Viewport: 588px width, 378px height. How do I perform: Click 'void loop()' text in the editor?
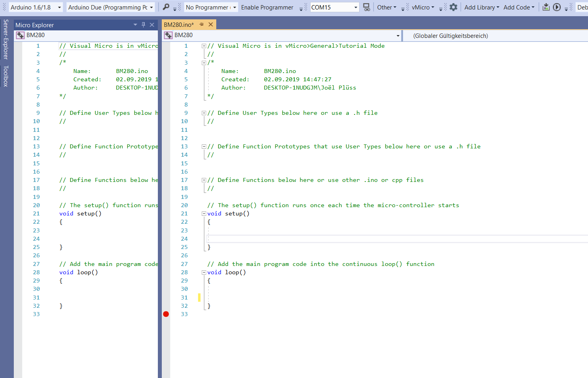pyautogui.click(x=227, y=272)
